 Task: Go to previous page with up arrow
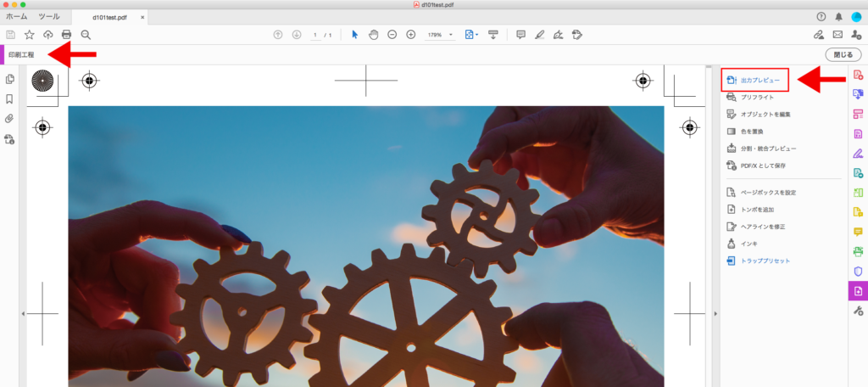(278, 35)
